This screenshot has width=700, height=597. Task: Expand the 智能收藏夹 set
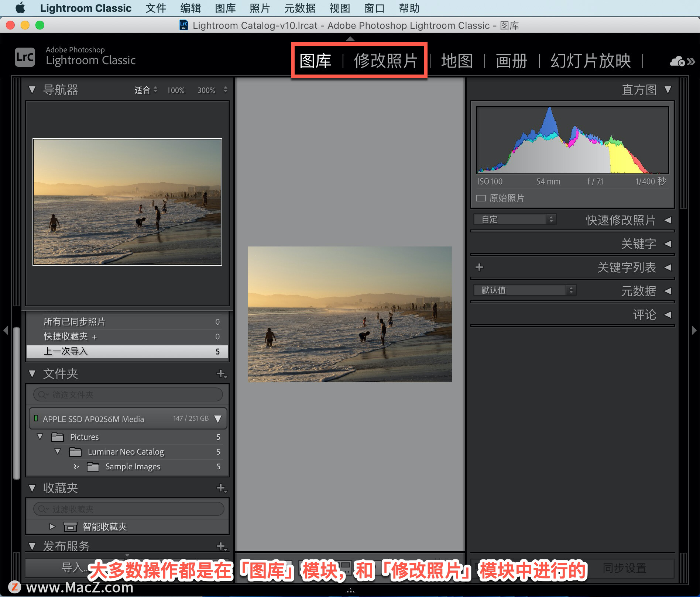52,527
